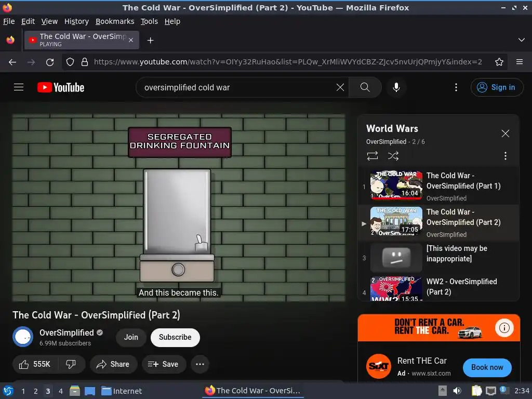Open clipboard manager tray icon

tap(476, 391)
